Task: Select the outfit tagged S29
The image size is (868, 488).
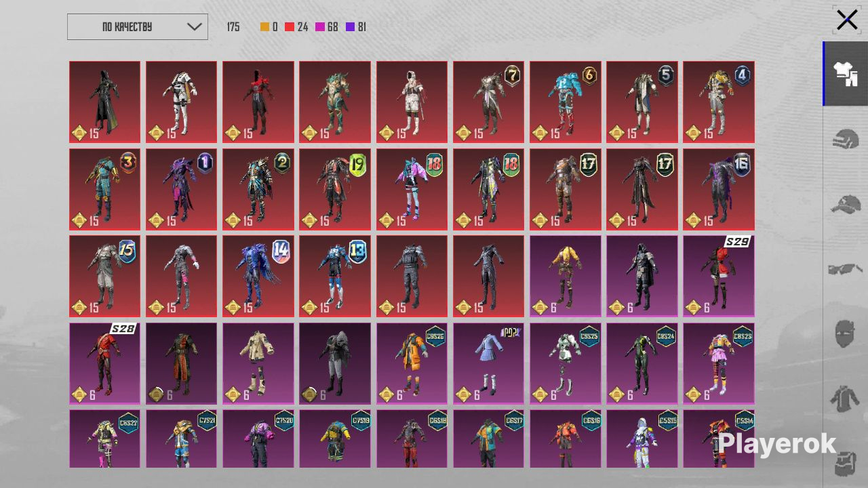Action: pos(718,277)
